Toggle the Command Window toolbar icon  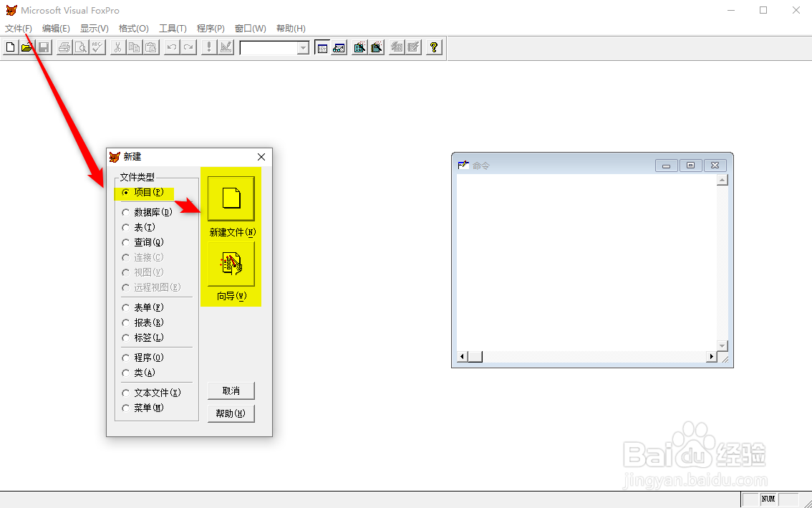coord(322,48)
